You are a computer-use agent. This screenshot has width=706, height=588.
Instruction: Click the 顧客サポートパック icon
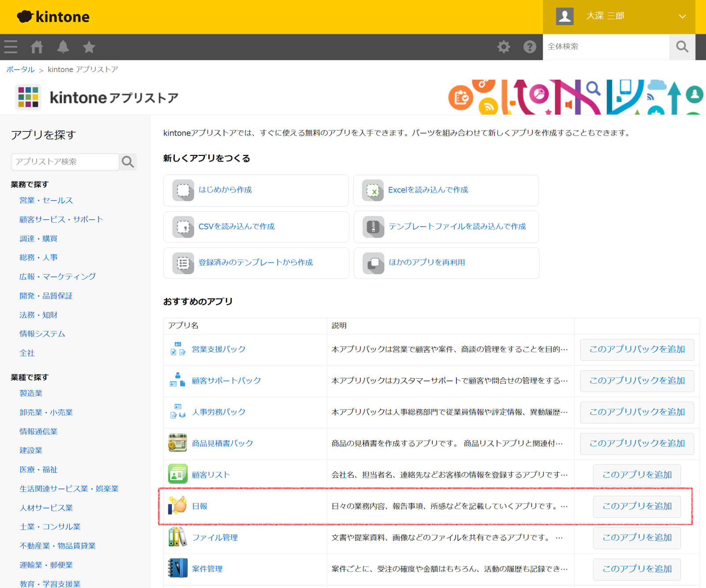177,380
